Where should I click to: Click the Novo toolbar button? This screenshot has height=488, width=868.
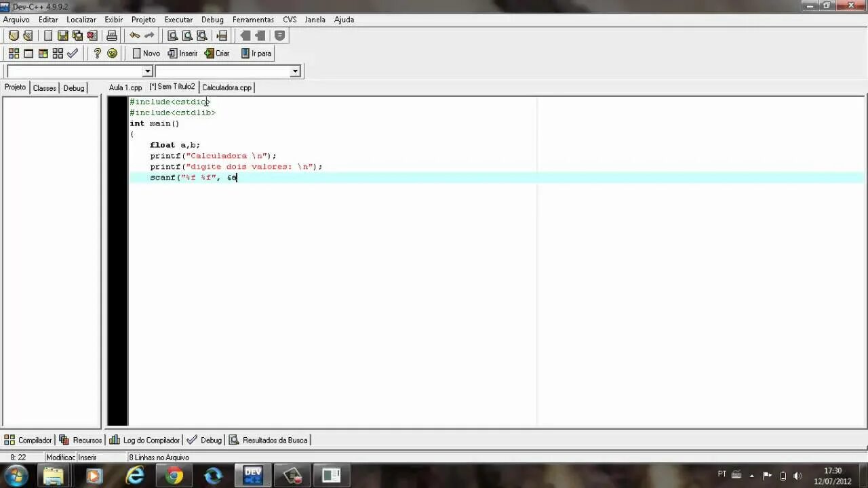tap(146, 54)
